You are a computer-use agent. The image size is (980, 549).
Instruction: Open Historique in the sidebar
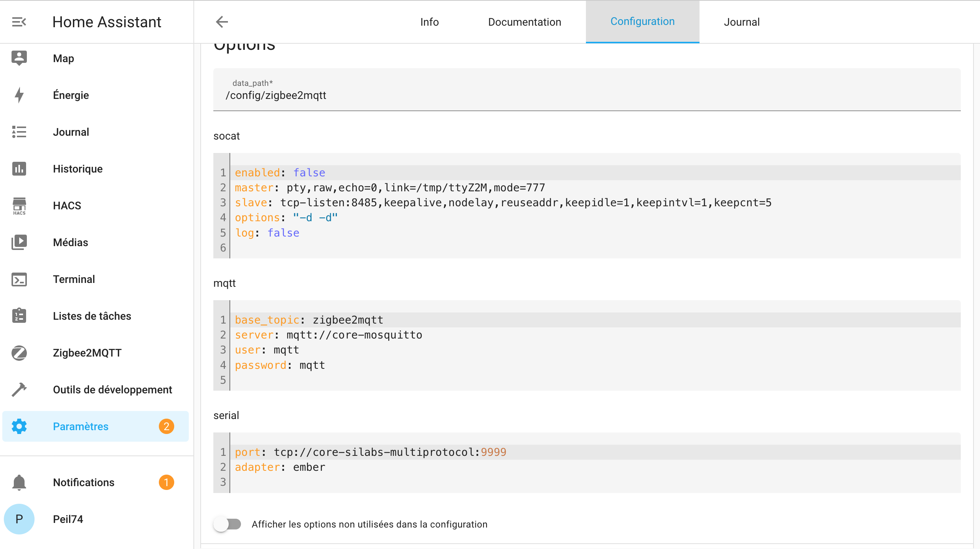click(78, 169)
